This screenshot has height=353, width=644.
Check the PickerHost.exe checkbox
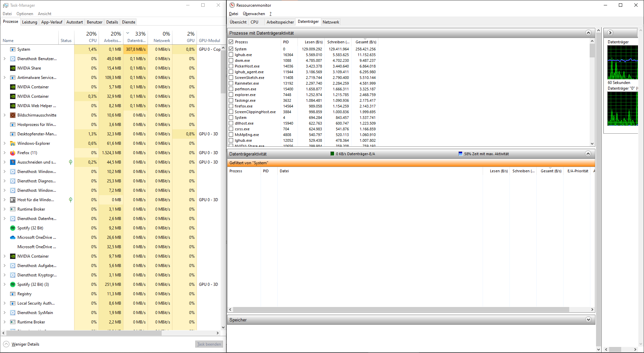pyautogui.click(x=231, y=66)
